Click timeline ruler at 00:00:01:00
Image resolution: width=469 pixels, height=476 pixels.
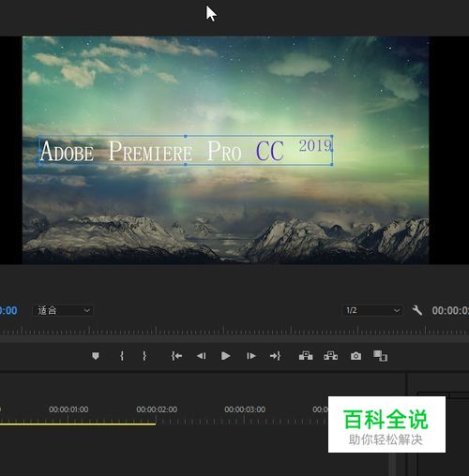click(68, 409)
